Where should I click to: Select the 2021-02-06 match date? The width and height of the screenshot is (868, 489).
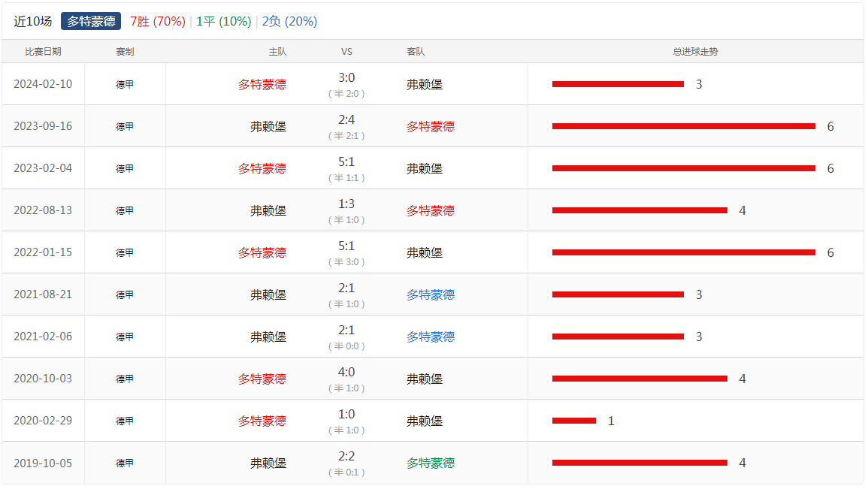43,337
